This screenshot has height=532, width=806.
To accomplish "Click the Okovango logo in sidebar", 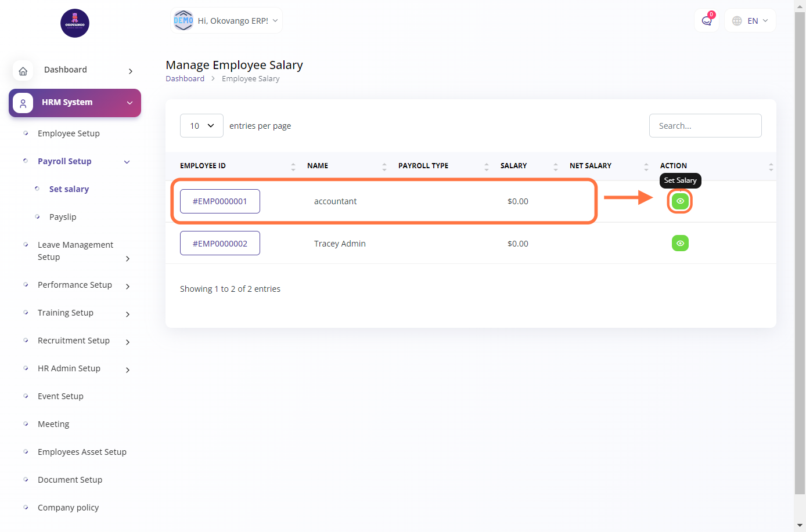I will click(75, 23).
